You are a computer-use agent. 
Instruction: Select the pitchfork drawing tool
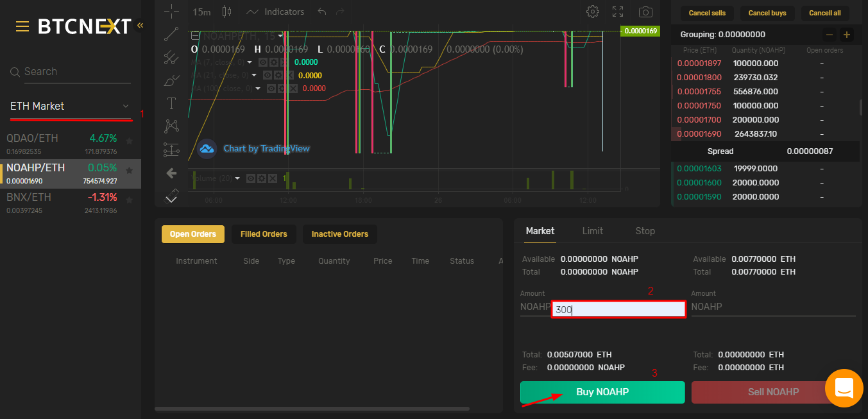[171, 57]
